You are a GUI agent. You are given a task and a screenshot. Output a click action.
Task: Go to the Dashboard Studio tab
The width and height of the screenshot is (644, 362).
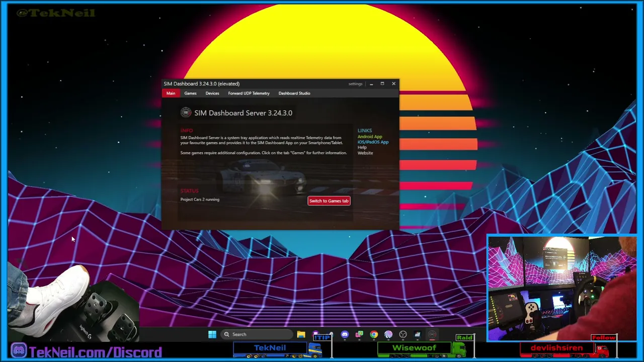pyautogui.click(x=294, y=93)
